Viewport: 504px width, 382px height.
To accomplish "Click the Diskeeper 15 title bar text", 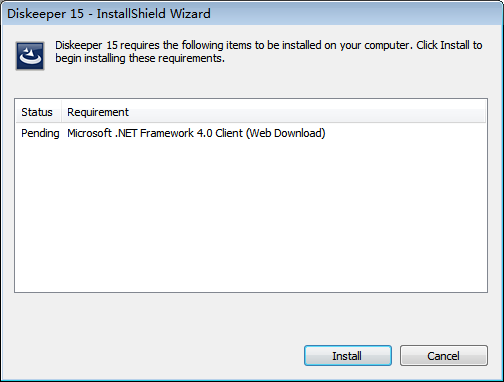I will [45, 14].
